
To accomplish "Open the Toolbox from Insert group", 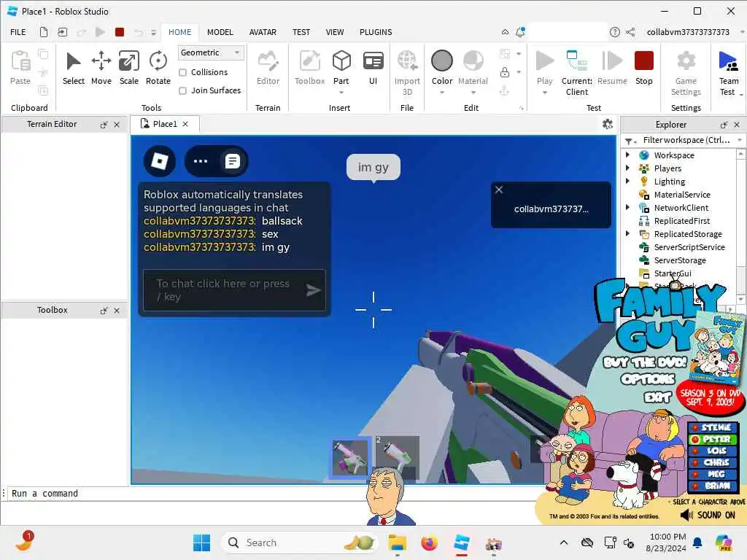I will [309, 68].
